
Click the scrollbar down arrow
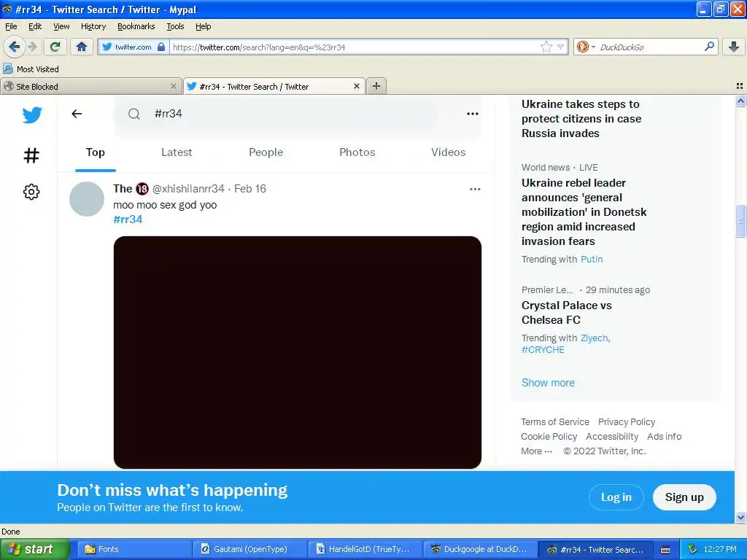tap(740, 517)
